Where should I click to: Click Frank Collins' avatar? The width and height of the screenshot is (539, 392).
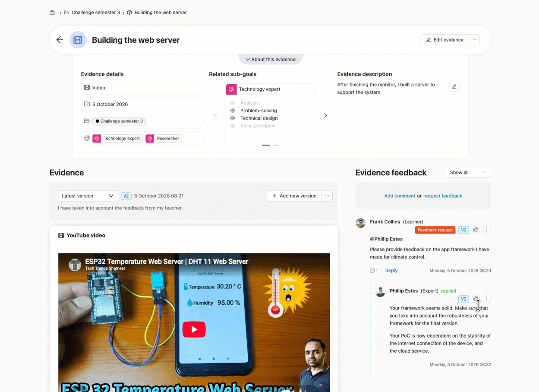pos(361,223)
